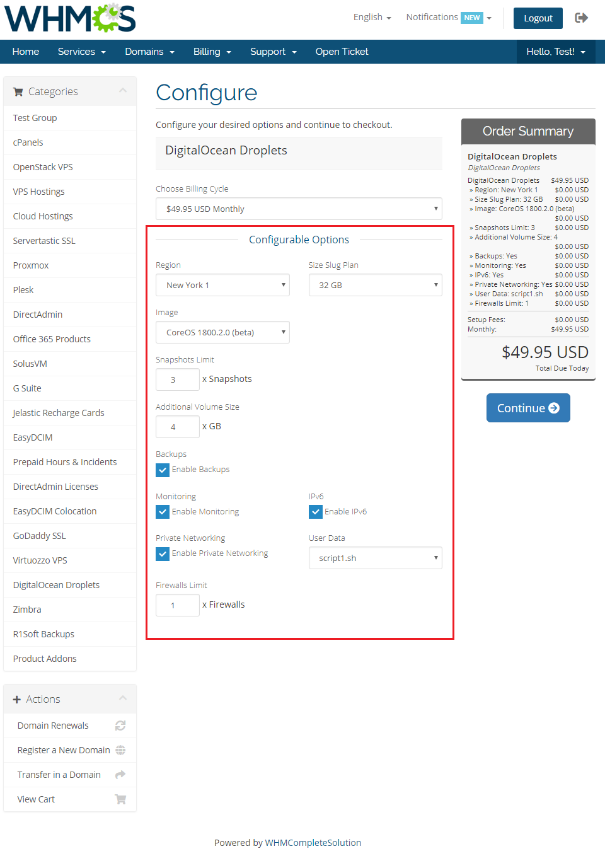
Task: Select GoDaddy SSL category
Action: (x=70, y=536)
